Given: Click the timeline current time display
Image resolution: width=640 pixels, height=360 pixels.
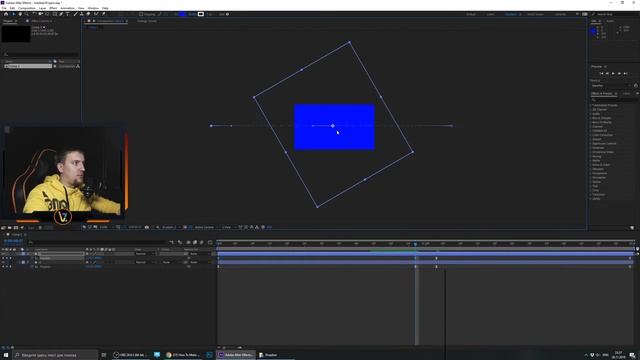Looking at the screenshot, I should (13, 241).
